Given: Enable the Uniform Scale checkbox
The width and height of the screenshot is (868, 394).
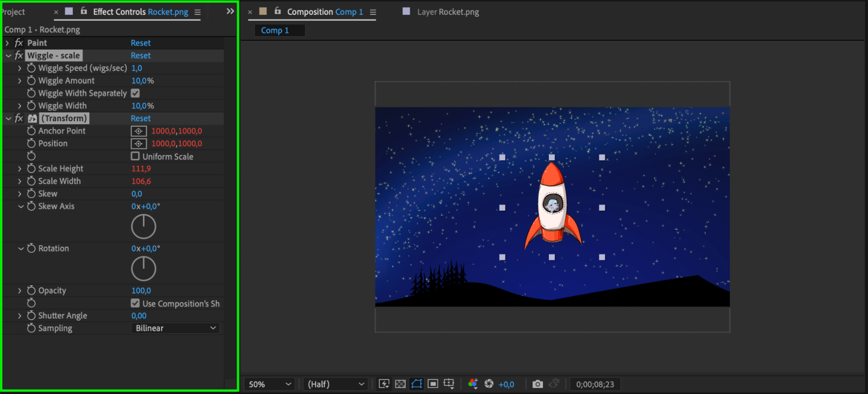Looking at the screenshot, I should pyautogui.click(x=135, y=156).
